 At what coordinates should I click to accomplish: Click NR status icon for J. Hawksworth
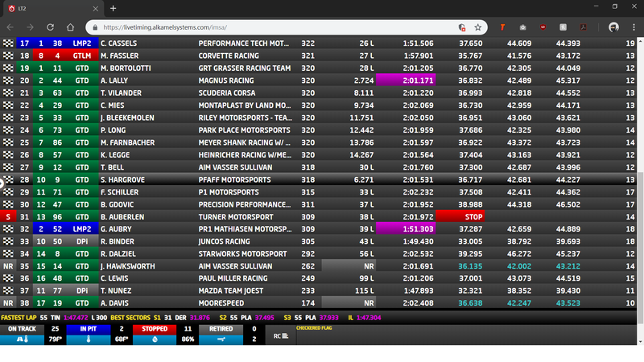[x=8, y=266]
